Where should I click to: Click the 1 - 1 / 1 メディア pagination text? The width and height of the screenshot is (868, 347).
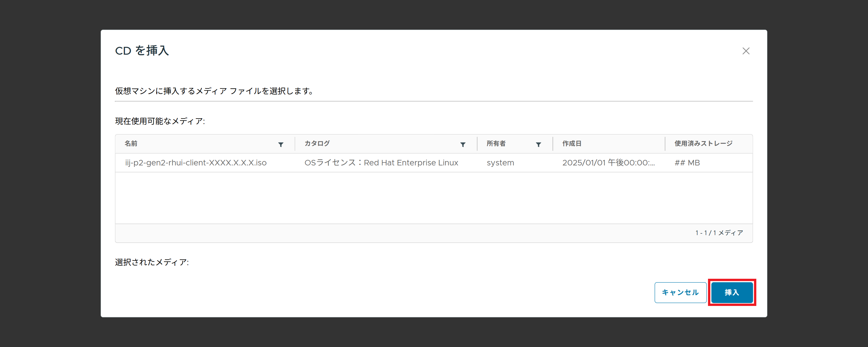coord(719,233)
